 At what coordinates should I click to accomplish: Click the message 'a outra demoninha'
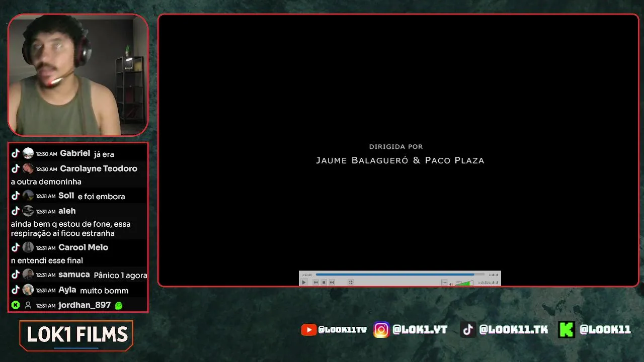[x=46, y=182]
